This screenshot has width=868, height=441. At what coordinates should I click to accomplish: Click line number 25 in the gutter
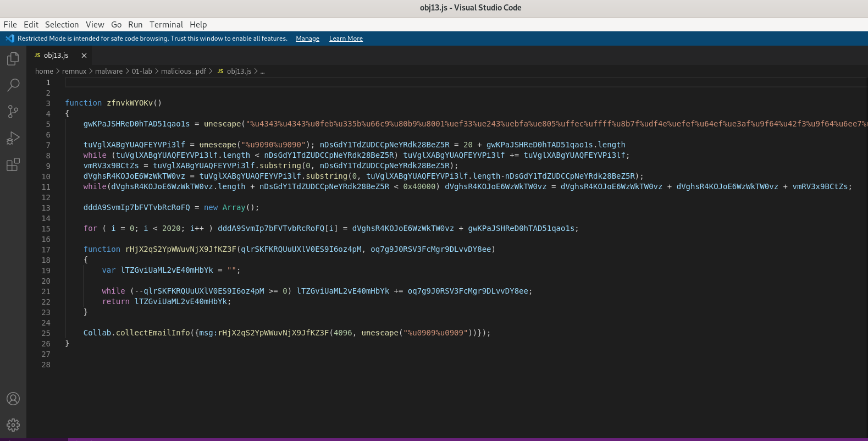(46, 333)
